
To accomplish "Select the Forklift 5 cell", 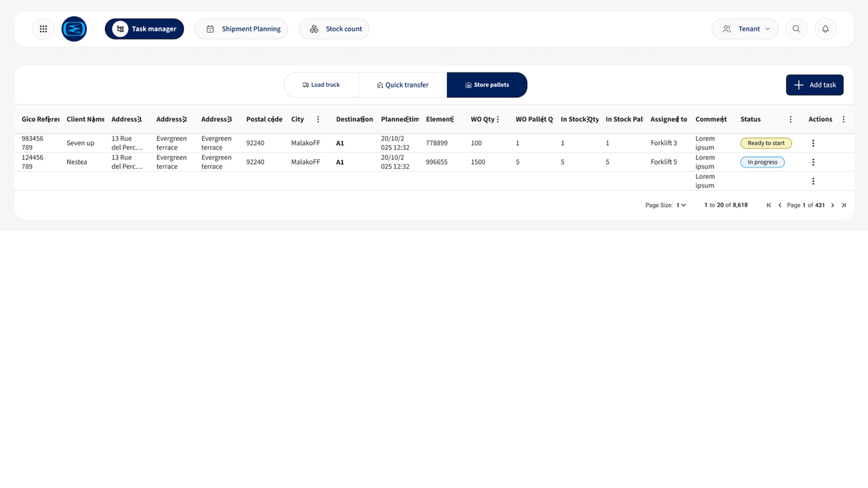I will point(664,162).
